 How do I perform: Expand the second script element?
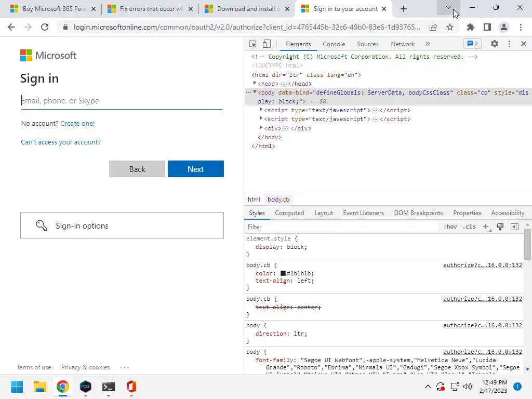(x=261, y=118)
